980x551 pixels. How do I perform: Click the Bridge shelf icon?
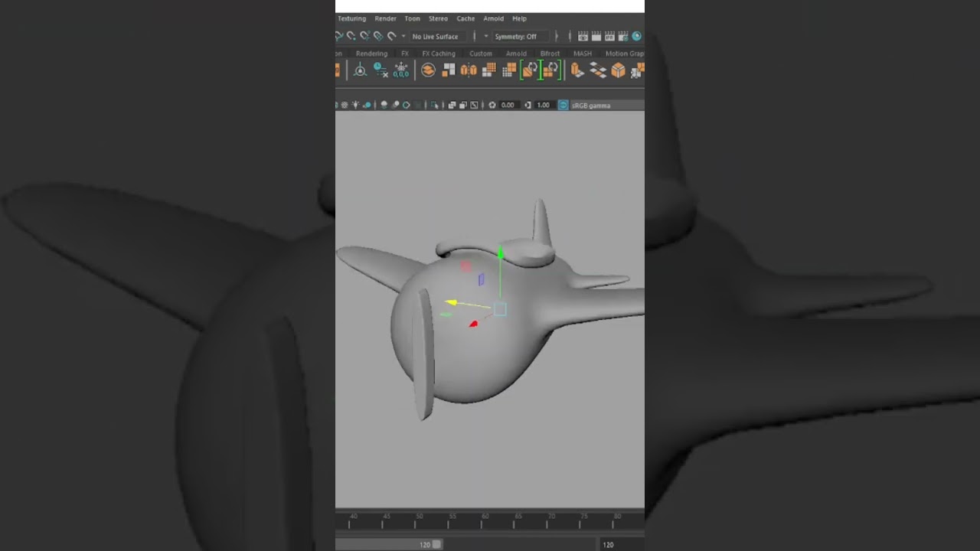click(x=598, y=70)
